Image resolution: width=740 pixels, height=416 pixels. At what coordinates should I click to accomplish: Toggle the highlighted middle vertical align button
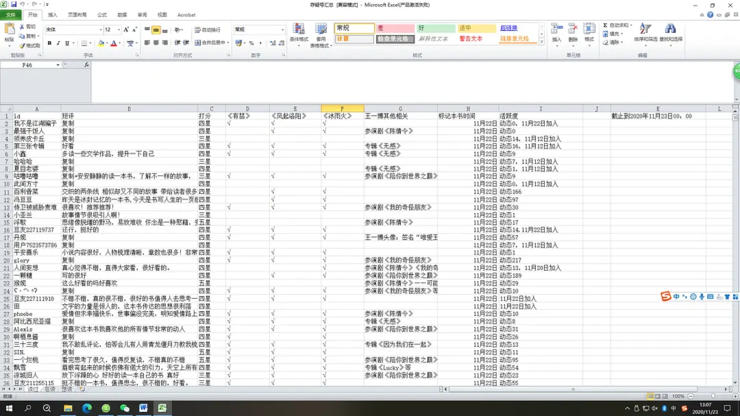point(156,30)
